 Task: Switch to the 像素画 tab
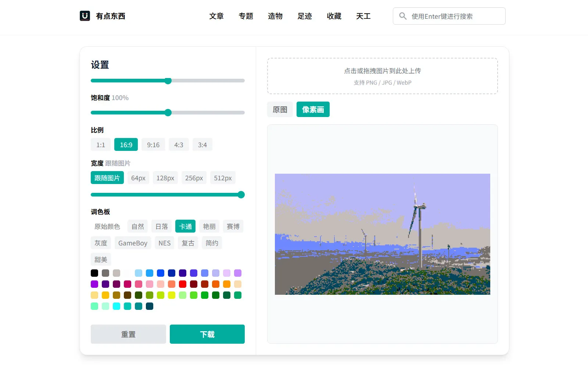point(313,109)
